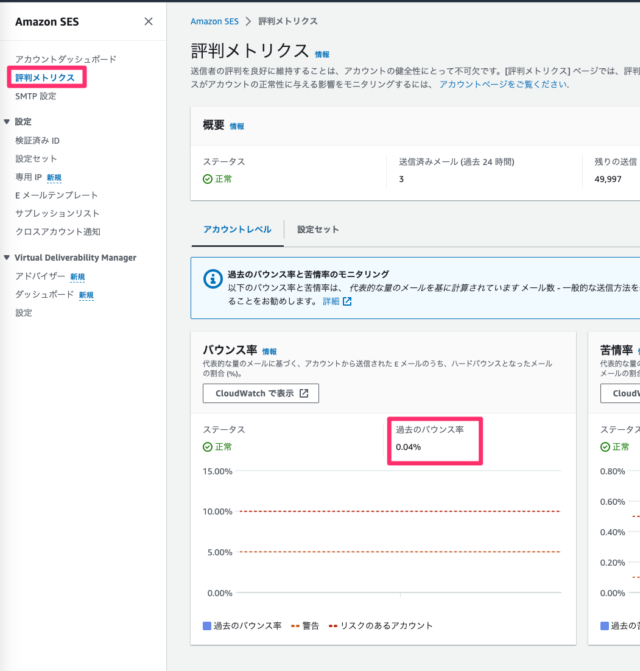The image size is (640, 671).
Task: Click 5.00% axis label in bounce chart
Action: coord(220,552)
